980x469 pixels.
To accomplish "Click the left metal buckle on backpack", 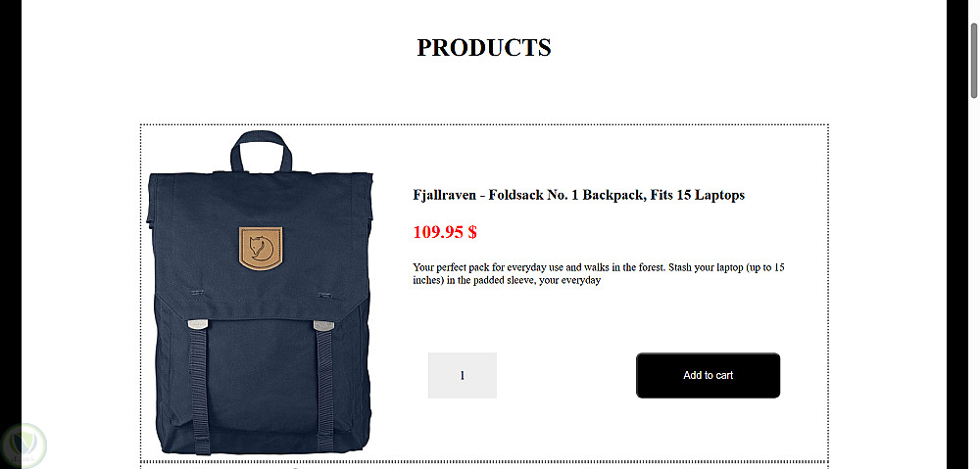I will [x=198, y=325].
